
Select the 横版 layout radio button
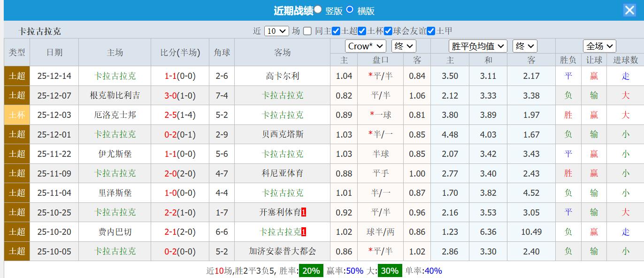[x=349, y=10]
